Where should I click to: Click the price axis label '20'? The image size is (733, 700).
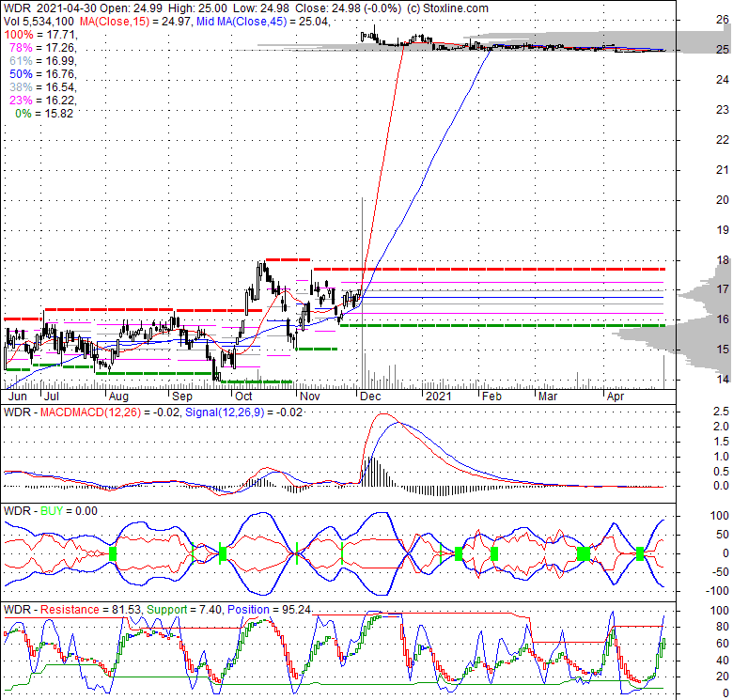pyautogui.click(x=723, y=200)
